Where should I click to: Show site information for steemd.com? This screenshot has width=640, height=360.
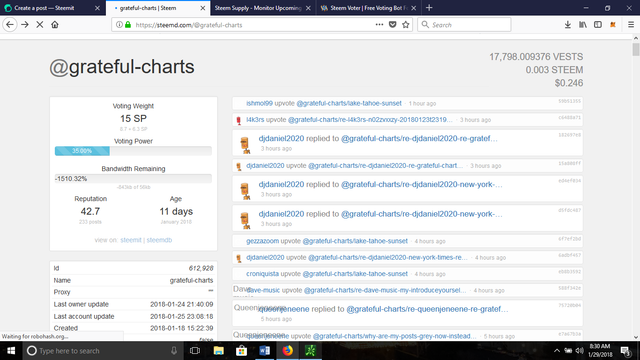pyautogui.click(x=119, y=24)
